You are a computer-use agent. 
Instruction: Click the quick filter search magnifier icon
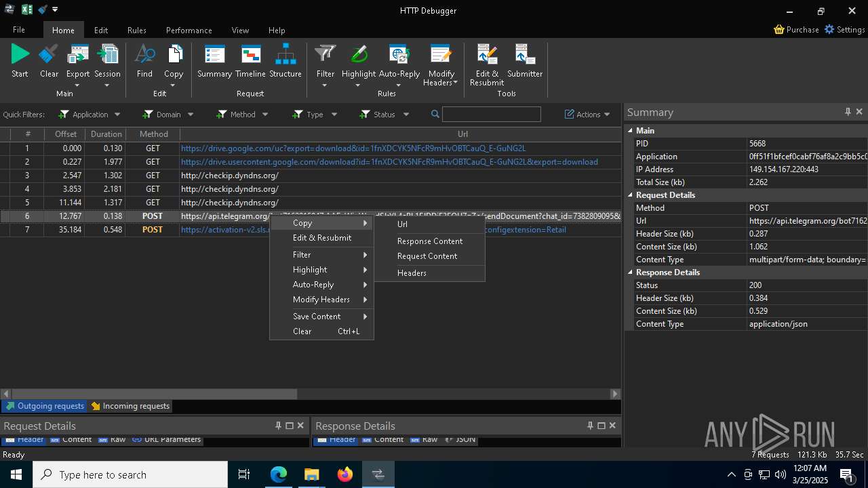[435, 115]
